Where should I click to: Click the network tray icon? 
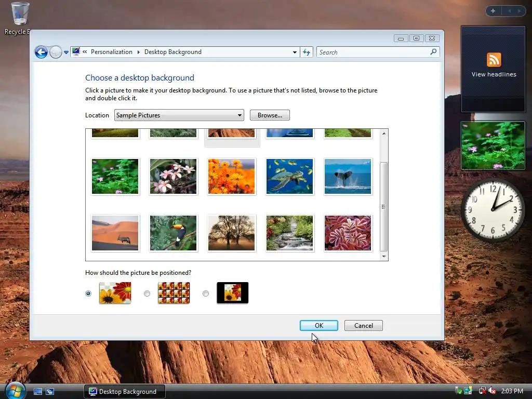[x=482, y=391]
